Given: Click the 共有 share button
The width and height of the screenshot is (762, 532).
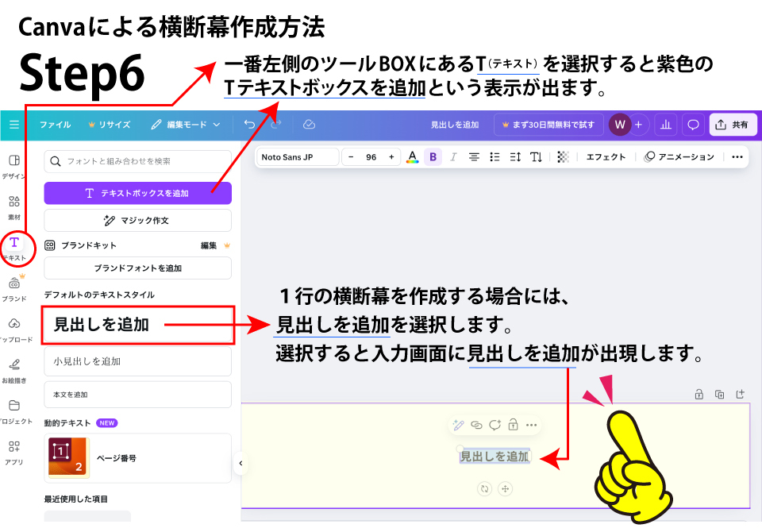Looking at the screenshot, I should 733,125.
